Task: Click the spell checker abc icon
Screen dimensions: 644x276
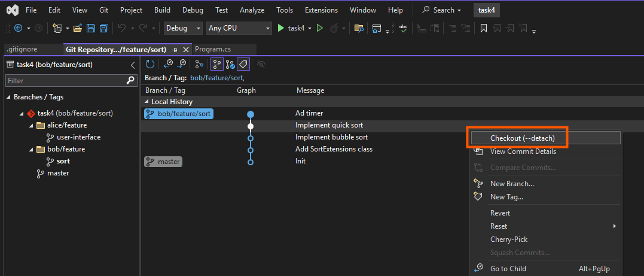Action: point(403,28)
